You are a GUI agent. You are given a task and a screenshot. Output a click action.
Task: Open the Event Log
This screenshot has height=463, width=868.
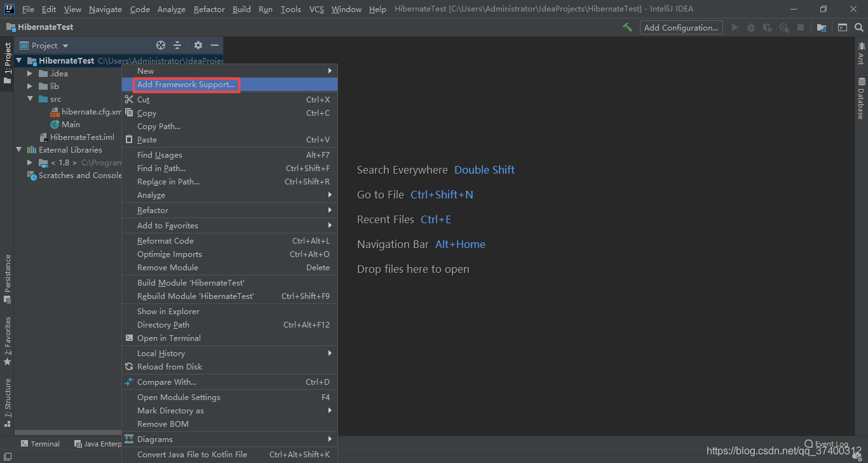tap(826, 444)
